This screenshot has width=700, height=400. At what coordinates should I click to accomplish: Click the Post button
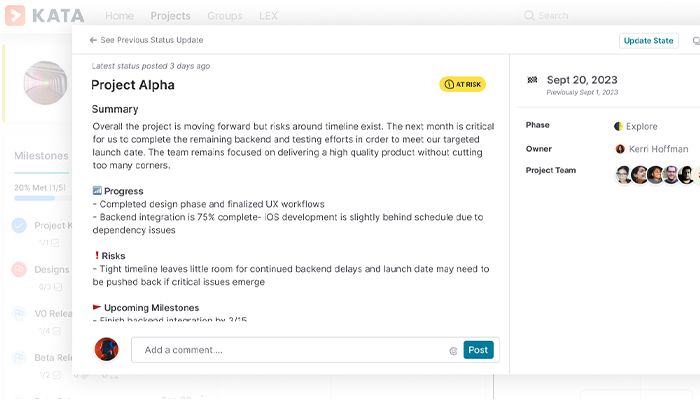(478, 350)
